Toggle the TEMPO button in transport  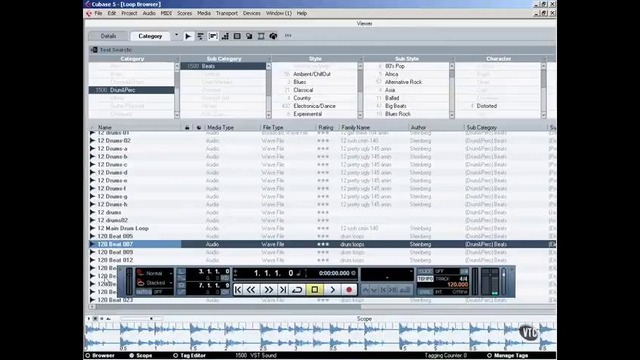(x=425, y=279)
